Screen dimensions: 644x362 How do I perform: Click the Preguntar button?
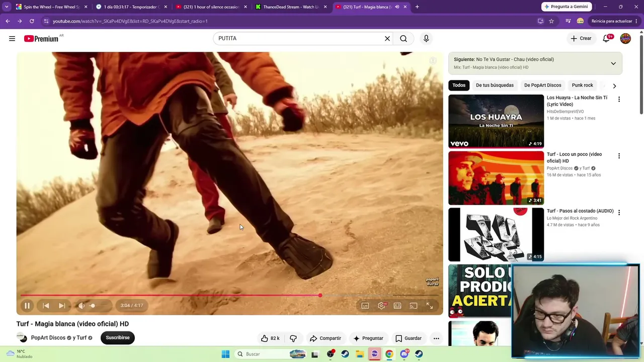368,338
